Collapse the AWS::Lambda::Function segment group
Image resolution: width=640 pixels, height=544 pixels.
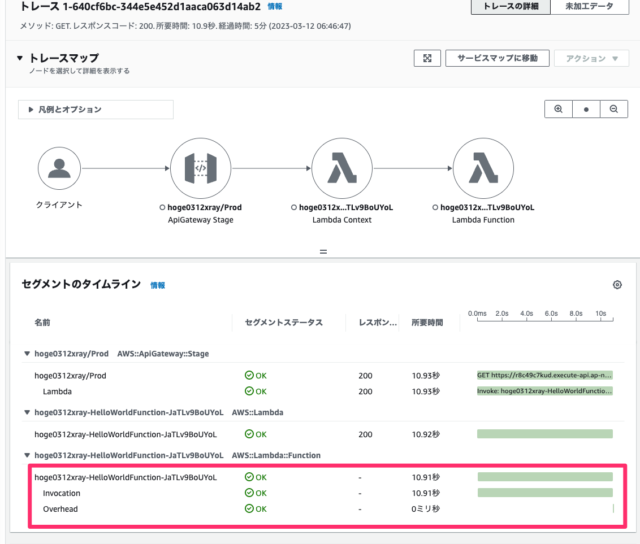tap(27, 455)
